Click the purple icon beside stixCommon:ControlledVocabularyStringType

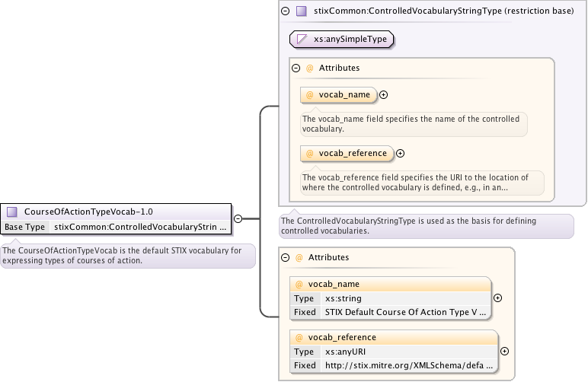click(x=302, y=11)
